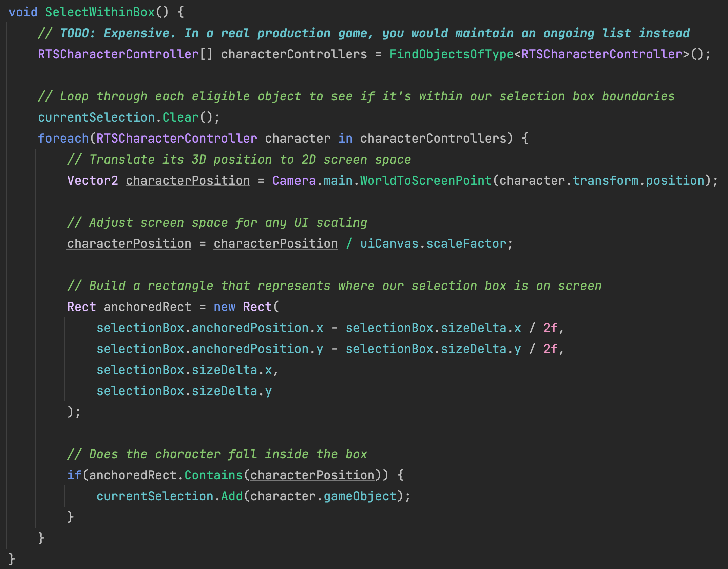The height and width of the screenshot is (569, 728).
Task: Click the Clear method on currentSelection
Action: 180,117
